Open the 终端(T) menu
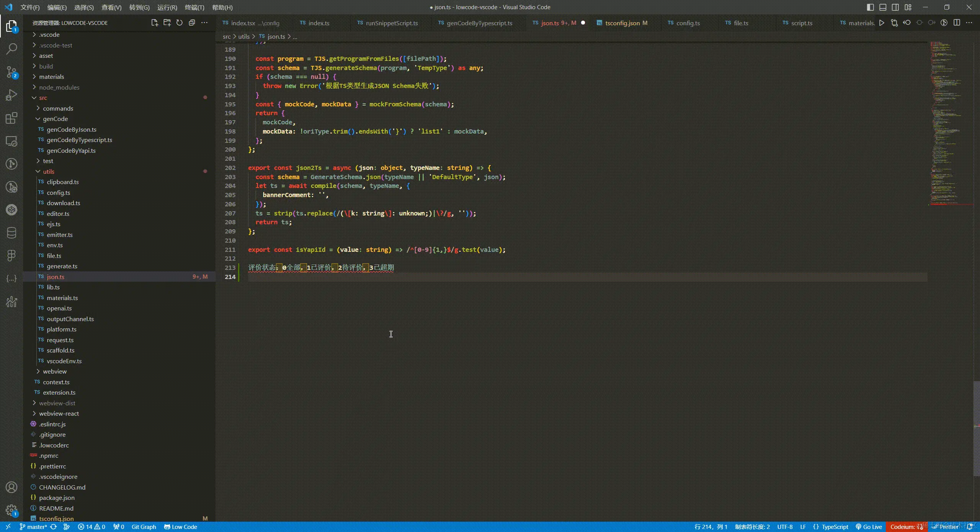Screen dimensions: 980x532 coord(194,7)
